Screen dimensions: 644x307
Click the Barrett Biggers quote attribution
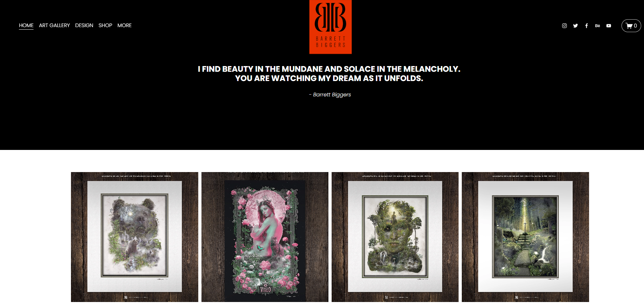330,95
